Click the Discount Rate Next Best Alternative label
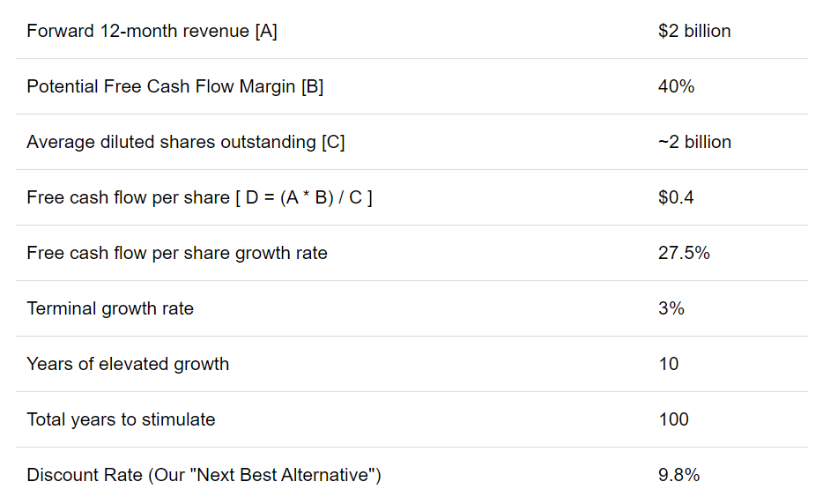The height and width of the screenshot is (504, 823). tap(204, 475)
